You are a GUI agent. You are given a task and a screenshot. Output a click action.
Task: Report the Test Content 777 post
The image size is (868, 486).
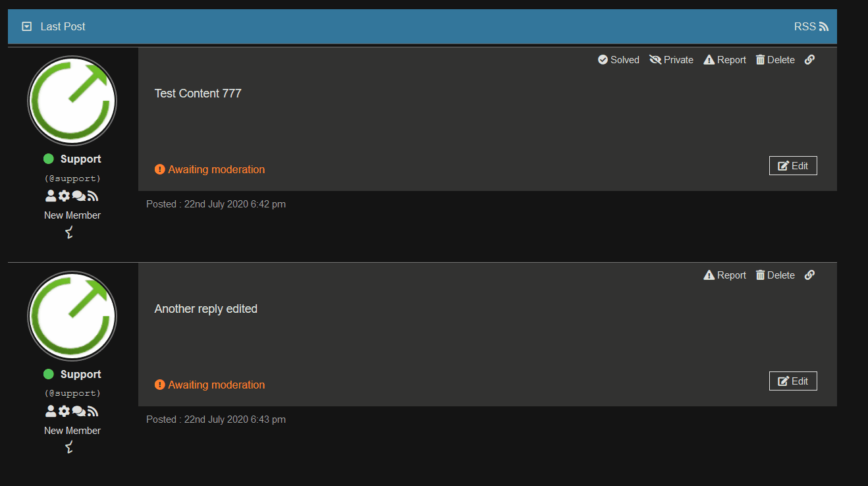724,59
